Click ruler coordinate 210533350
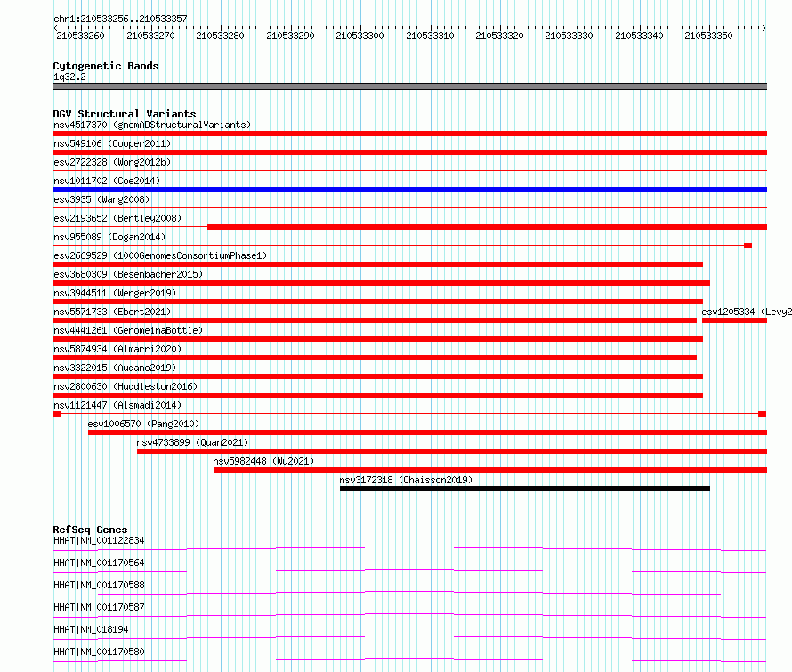The image size is (792, 672). pyautogui.click(x=708, y=36)
